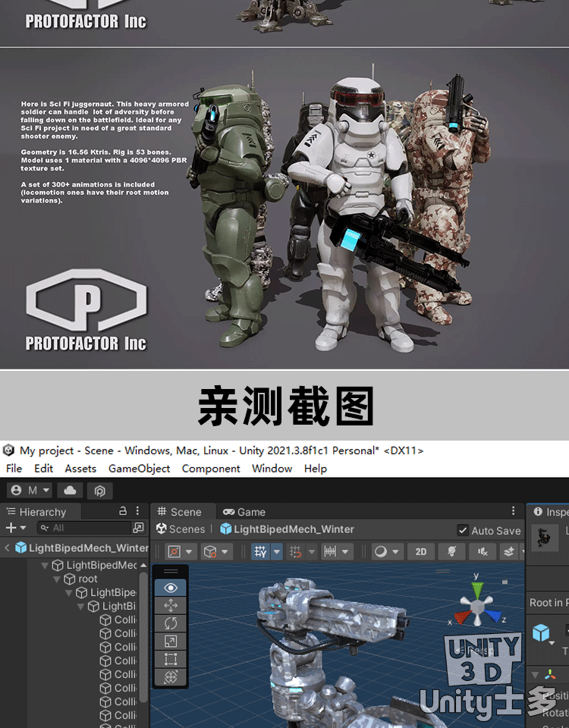Open the Component menu
The width and height of the screenshot is (569, 728).
[211, 469]
